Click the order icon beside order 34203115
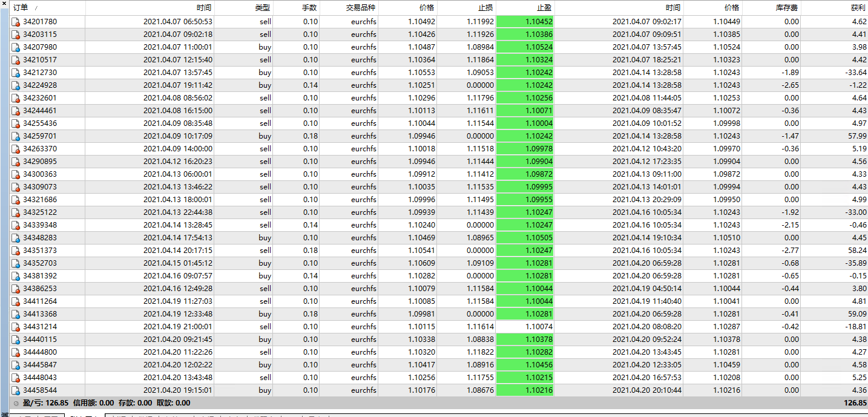 coord(16,34)
